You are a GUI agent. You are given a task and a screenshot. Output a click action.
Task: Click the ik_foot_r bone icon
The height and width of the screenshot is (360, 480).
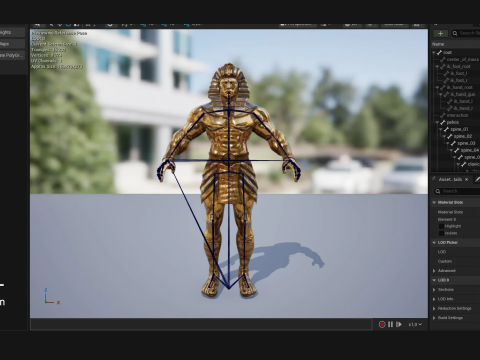click(x=446, y=80)
